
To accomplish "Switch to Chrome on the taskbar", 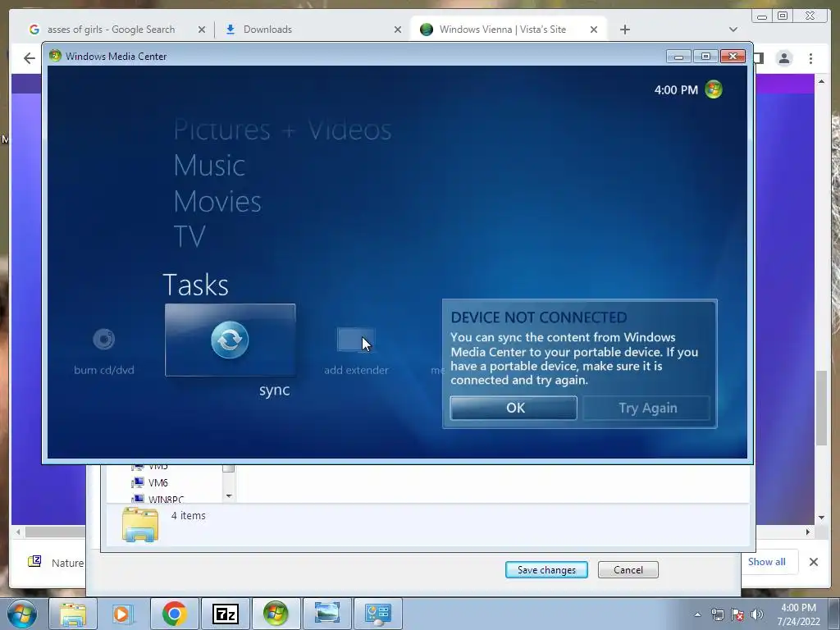I will (174, 614).
